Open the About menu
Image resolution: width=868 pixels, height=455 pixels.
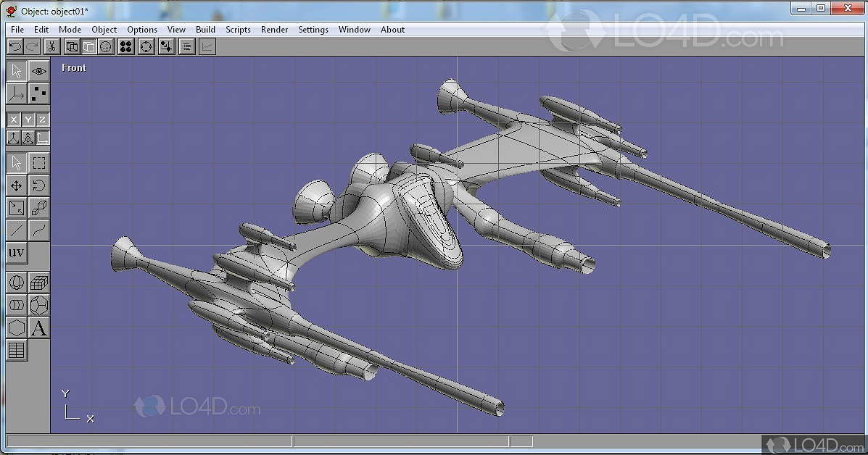(x=392, y=29)
